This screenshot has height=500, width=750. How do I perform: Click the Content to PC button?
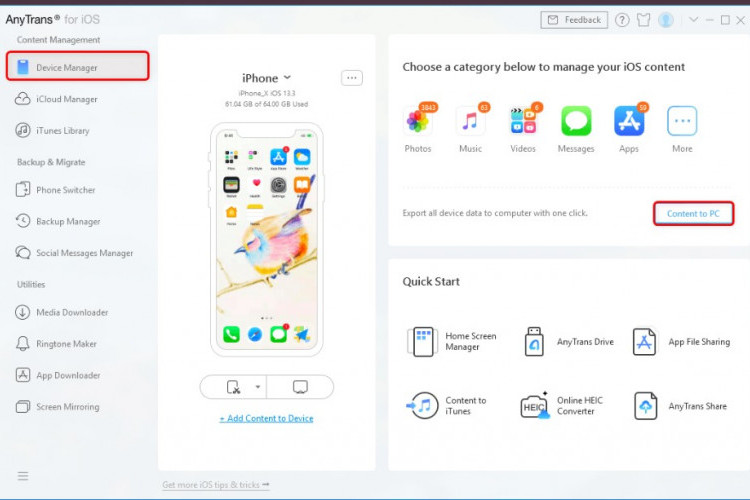[x=693, y=214]
